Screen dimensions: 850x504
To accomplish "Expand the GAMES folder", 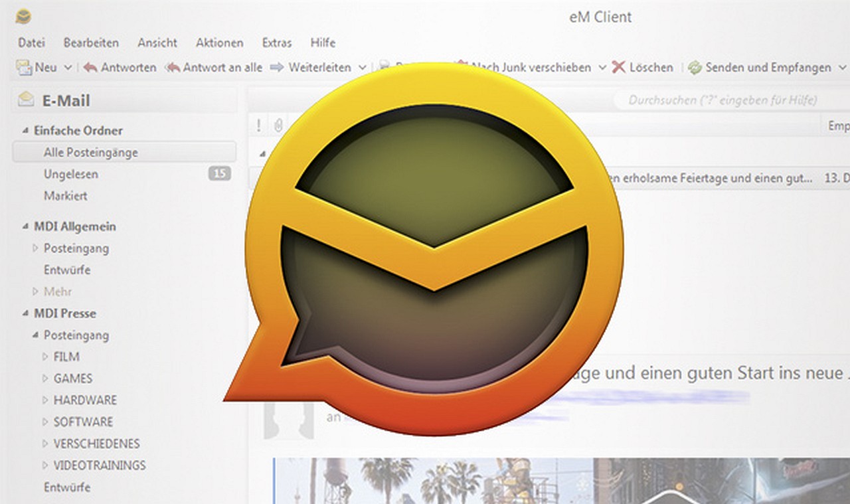I will coord(46,378).
